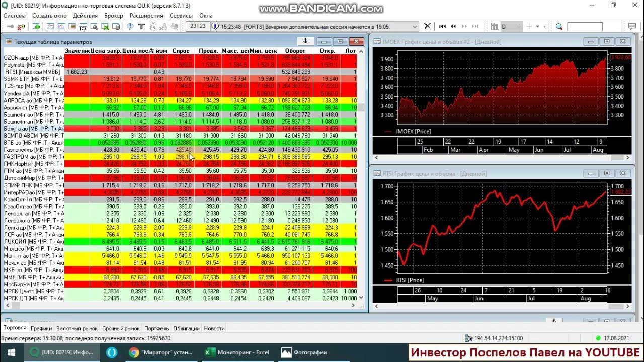Click the connect key icon in toolbar
Image resolution: width=644 pixels, height=362 pixels.
pos(10,26)
